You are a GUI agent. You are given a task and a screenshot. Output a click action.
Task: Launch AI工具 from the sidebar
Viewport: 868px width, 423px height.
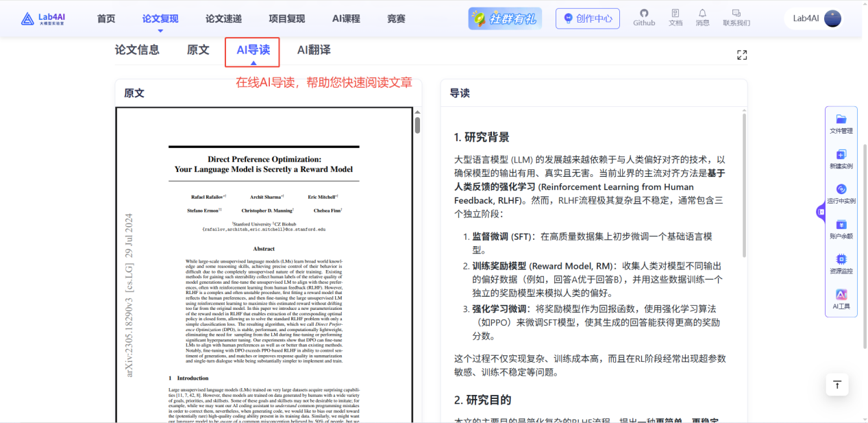tap(841, 296)
